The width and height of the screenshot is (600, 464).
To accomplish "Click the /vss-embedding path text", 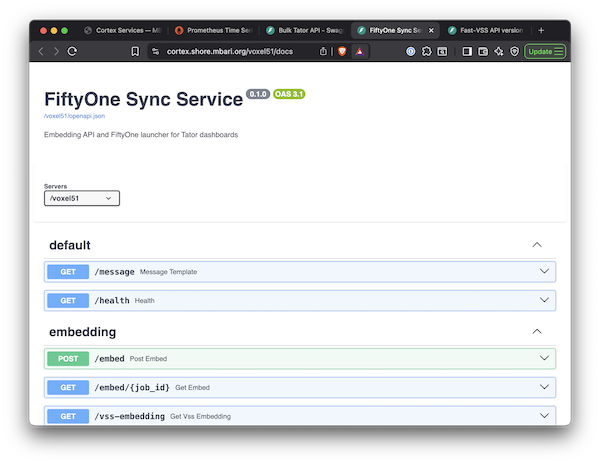I will click(130, 416).
